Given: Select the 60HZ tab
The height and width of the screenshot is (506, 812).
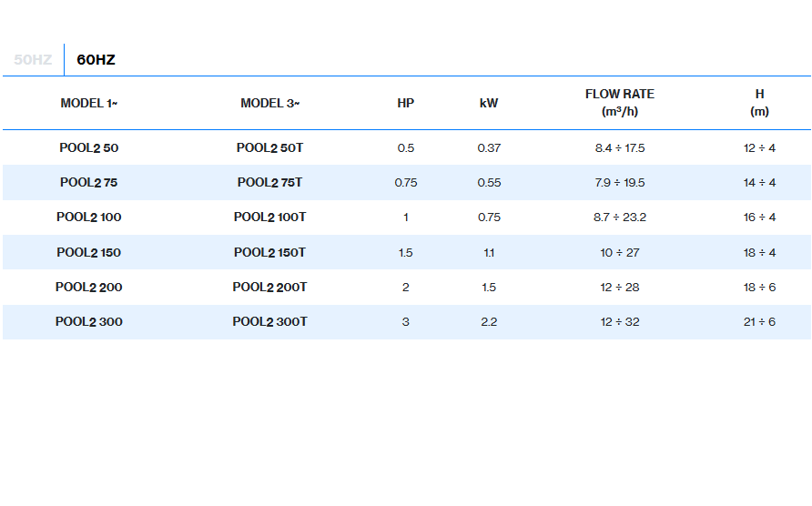Looking at the screenshot, I should coord(96,60).
